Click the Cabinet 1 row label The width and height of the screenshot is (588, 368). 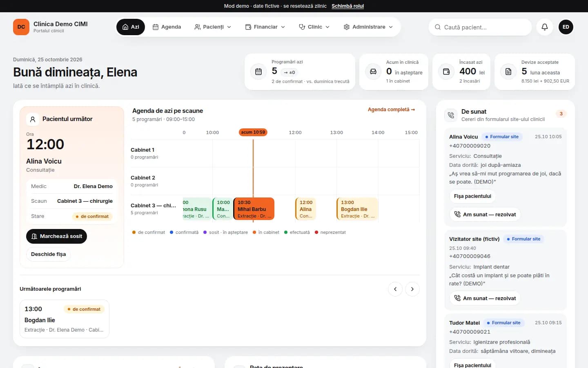143,150
